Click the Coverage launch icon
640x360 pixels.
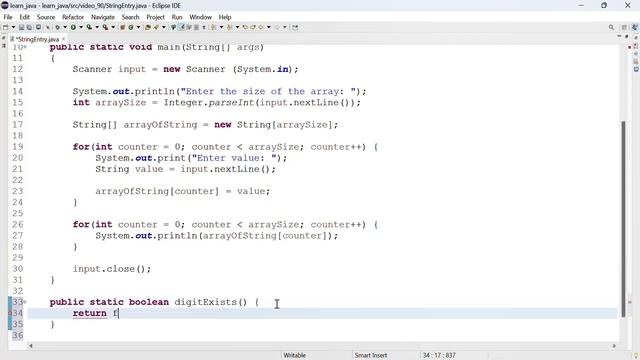tap(89, 27)
